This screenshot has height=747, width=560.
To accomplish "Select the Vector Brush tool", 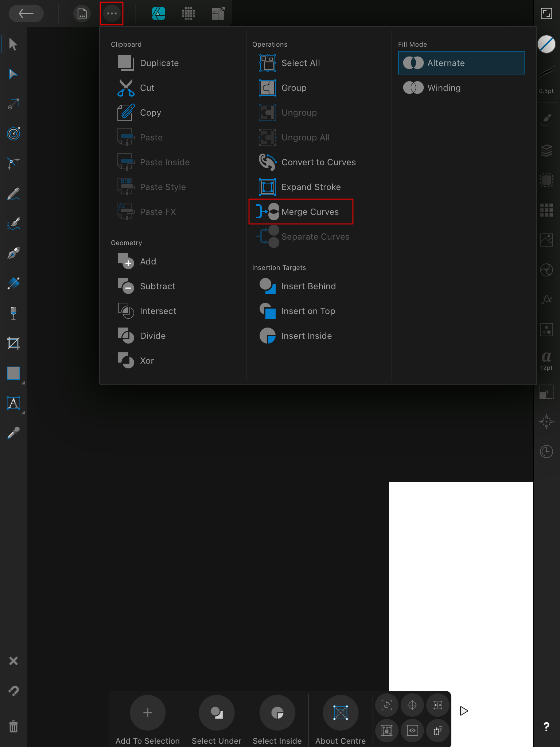I will [x=13, y=224].
